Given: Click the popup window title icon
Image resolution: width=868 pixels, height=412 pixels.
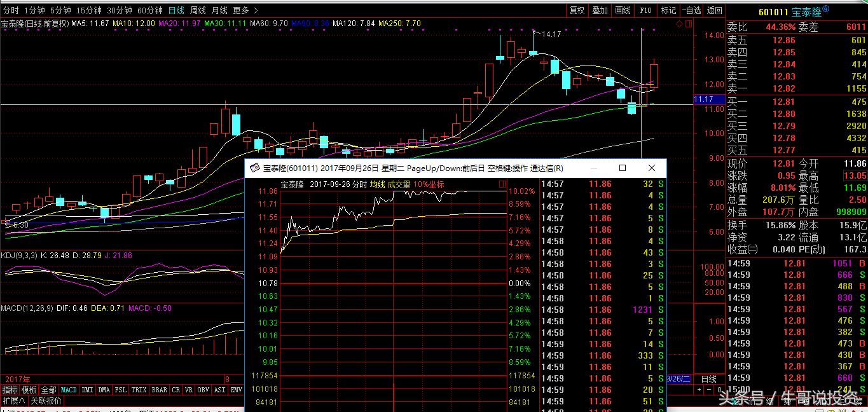Looking at the screenshot, I should point(254,168).
